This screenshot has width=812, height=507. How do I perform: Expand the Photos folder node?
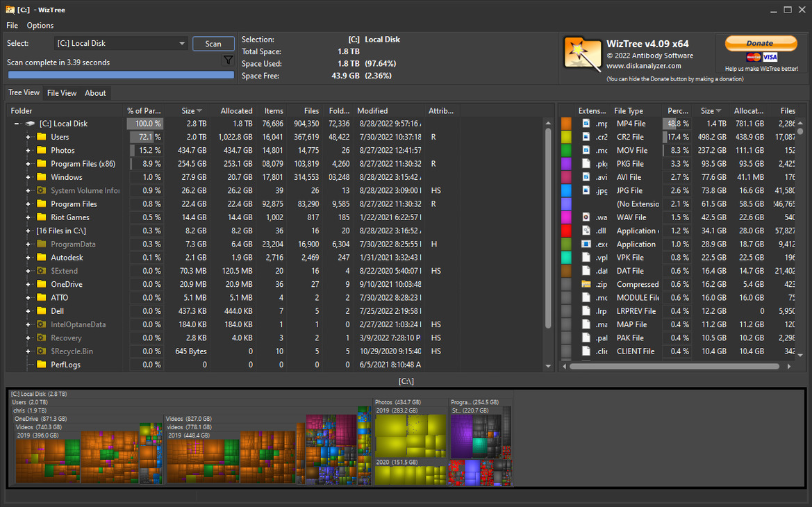click(28, 151)
